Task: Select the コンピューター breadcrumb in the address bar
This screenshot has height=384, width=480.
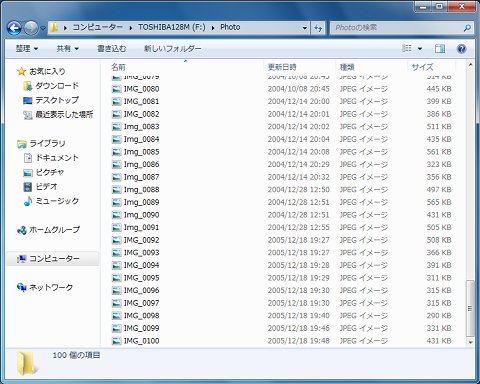Action: [97, 27]
